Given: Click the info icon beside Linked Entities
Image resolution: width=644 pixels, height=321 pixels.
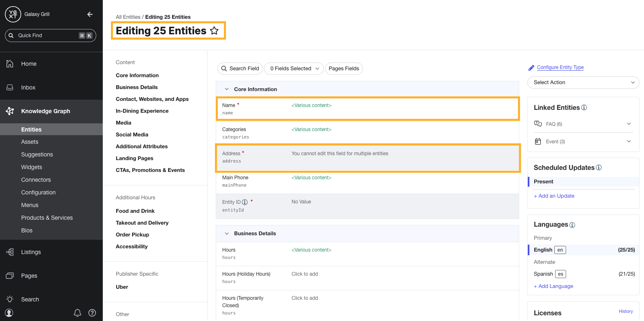Looking at the screenshot, I should tap(584, 107).
